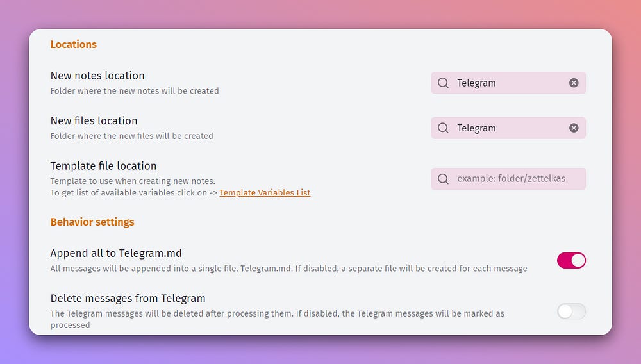Viewport: 641px width, 364px height.
Task: Clear the New notes location field
Action: 574,83
